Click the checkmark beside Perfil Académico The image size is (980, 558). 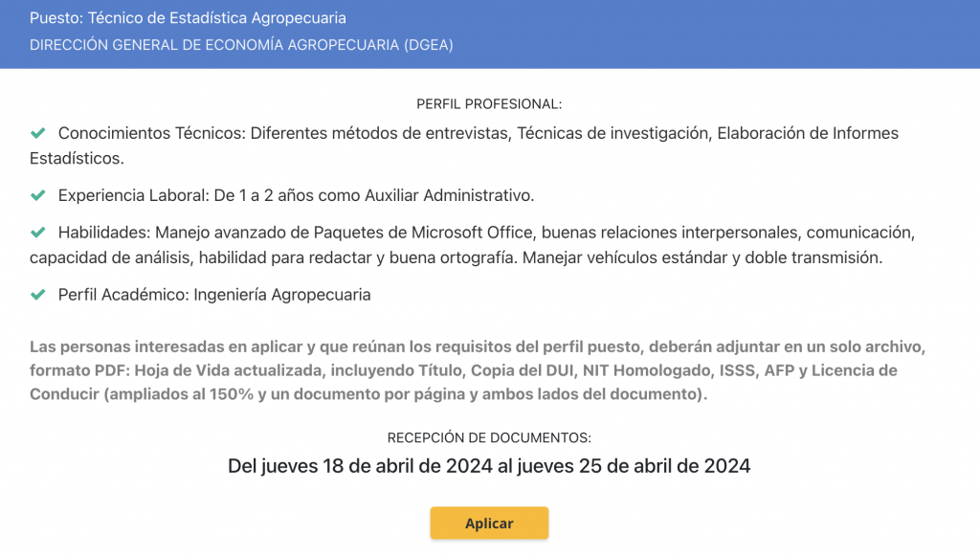click(x=38, y=295)
